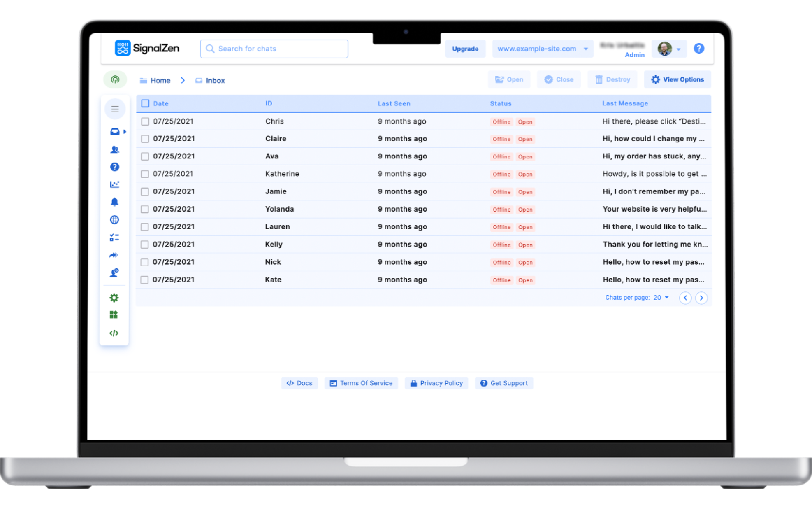812x508 pixels.
Task: Tick the checkbox next to Kate's chat
Action: (x=144, y=280)
